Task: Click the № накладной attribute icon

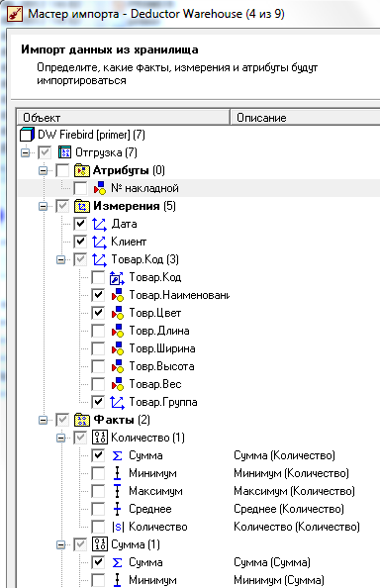Action: 100,188
